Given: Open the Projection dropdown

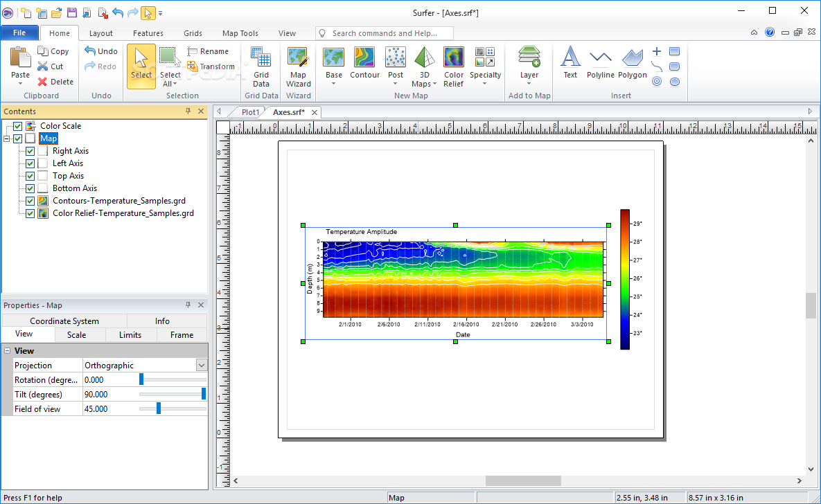Looking at the screenshot, I should (x=201, y=366).
